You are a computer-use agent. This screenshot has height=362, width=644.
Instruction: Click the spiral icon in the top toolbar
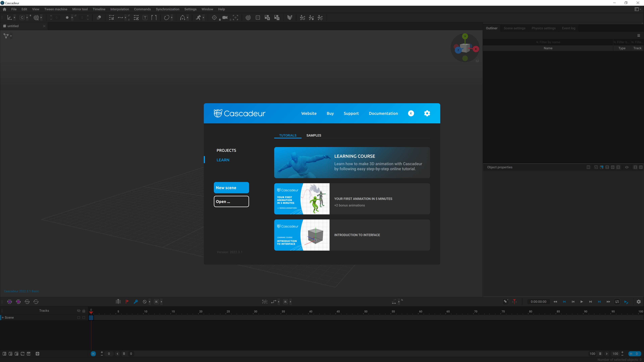click(x=248, y=18)
